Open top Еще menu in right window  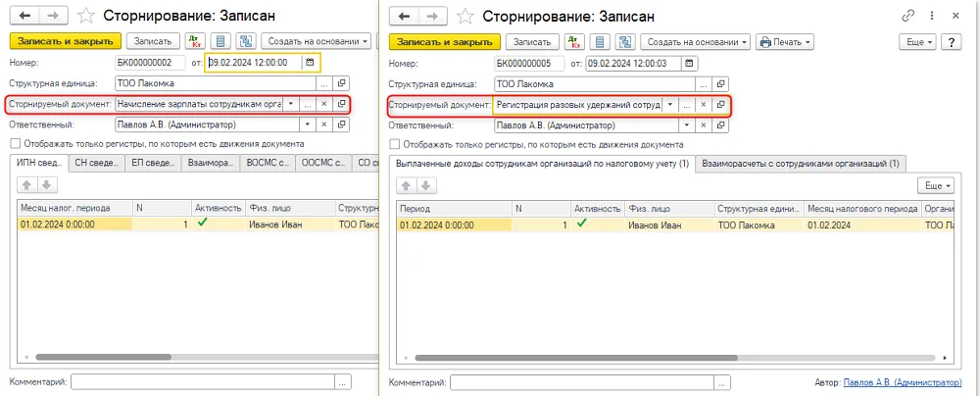(x=919, y=42)
